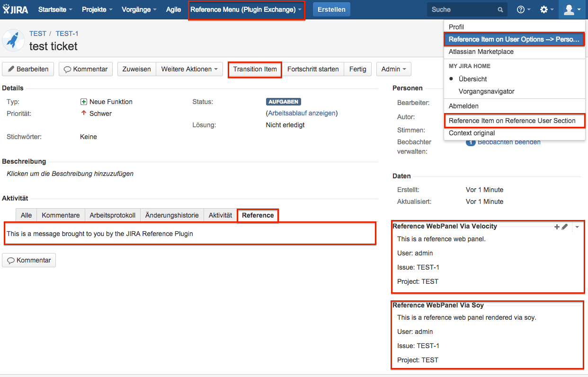Click the Aktualisiert Vor 1 Minute value

click(484, 202)
